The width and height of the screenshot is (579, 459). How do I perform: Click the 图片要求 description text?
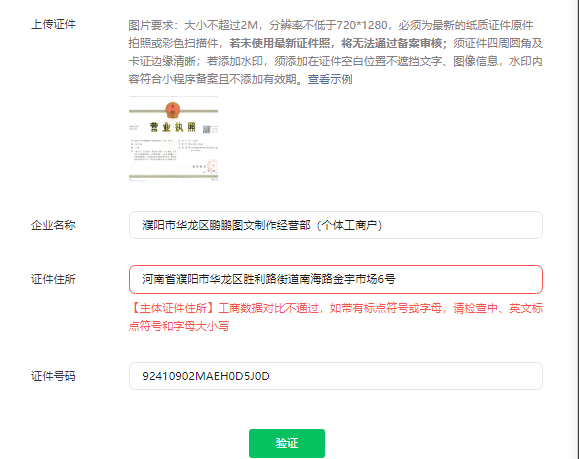click(x=336, y=52)
